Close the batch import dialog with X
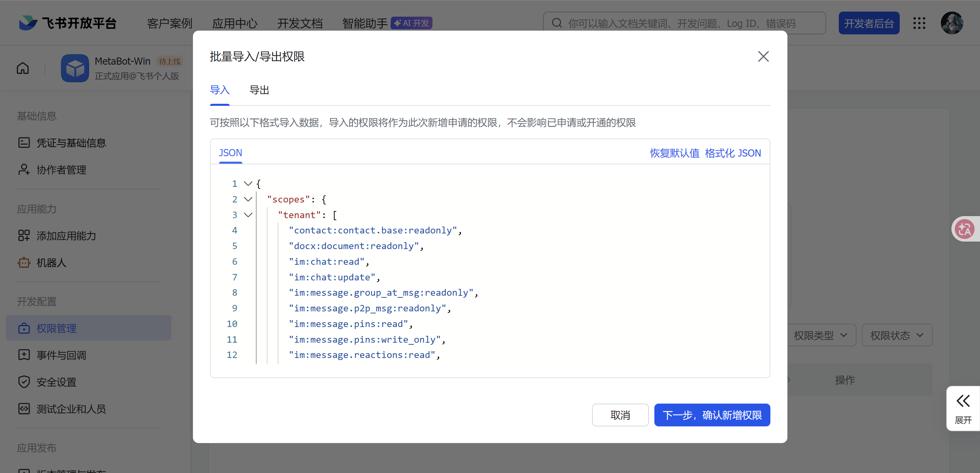The height and width of the screenshot is (473, 980). pos(763,57)
